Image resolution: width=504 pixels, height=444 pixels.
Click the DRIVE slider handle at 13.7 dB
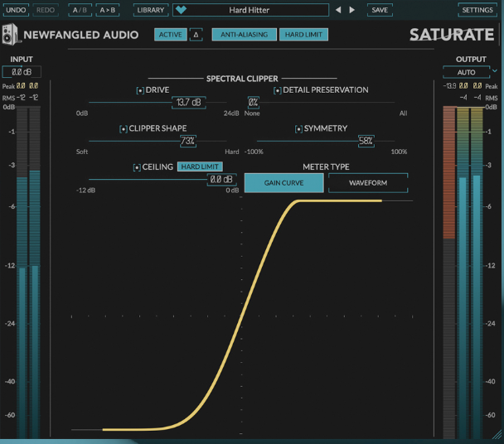pos(189,103)
